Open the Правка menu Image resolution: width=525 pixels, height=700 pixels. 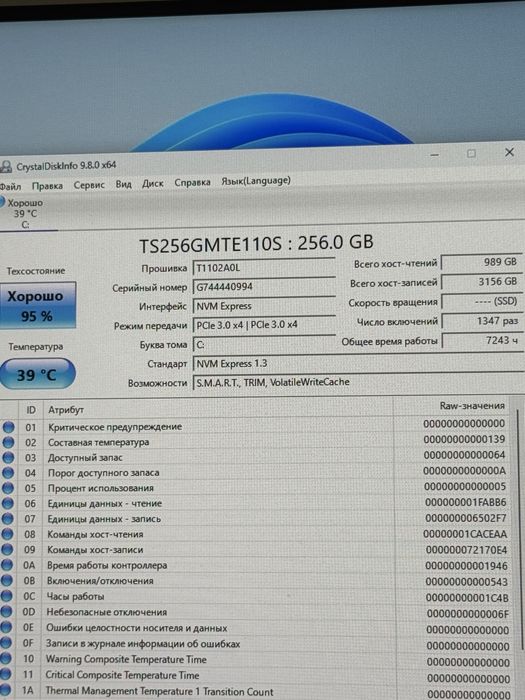coord(47,186)
